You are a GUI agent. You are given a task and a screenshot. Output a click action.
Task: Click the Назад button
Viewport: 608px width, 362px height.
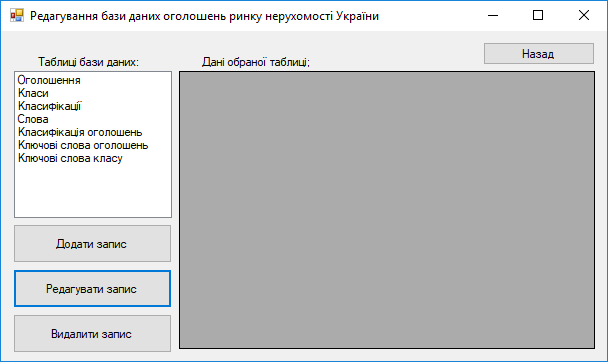coord(539,53)
